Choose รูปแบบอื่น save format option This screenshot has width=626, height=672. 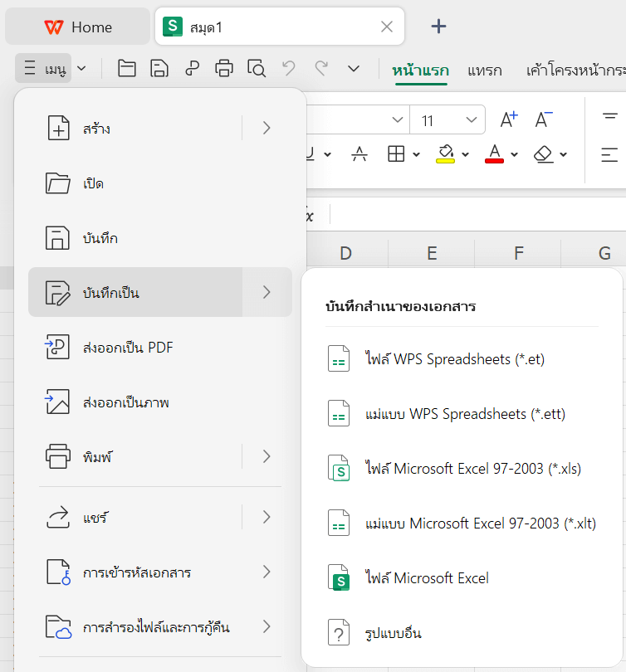[462, 633]
